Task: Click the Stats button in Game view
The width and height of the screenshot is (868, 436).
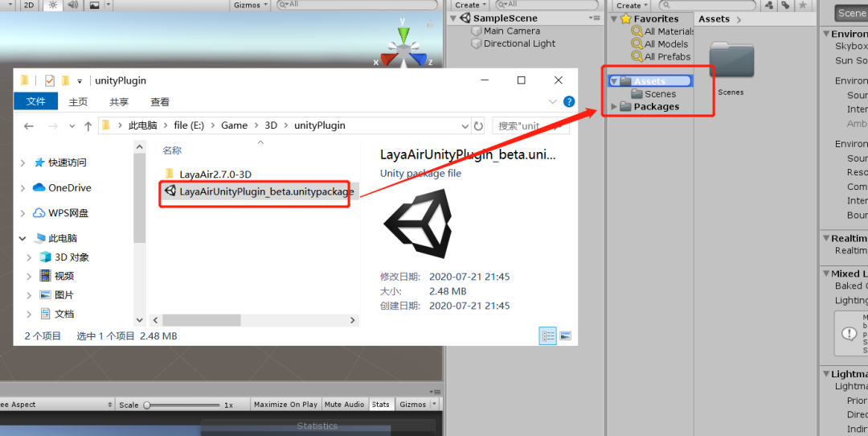Action: pyautogui.click(x=380, y=405)
